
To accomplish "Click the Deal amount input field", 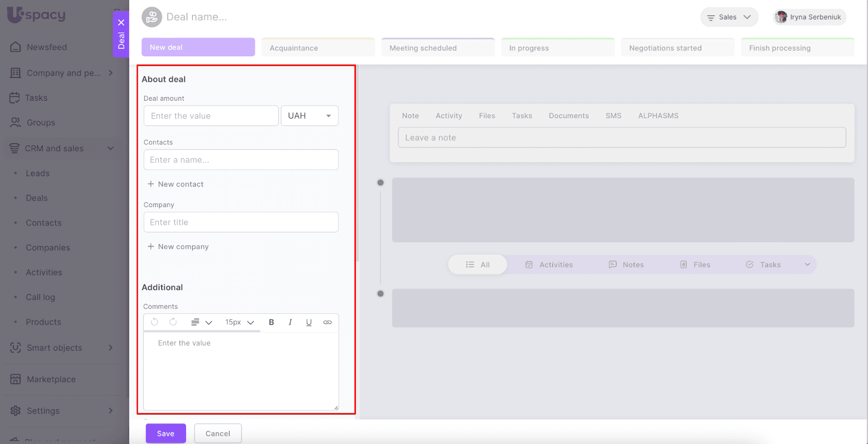I will pos(210,116).
